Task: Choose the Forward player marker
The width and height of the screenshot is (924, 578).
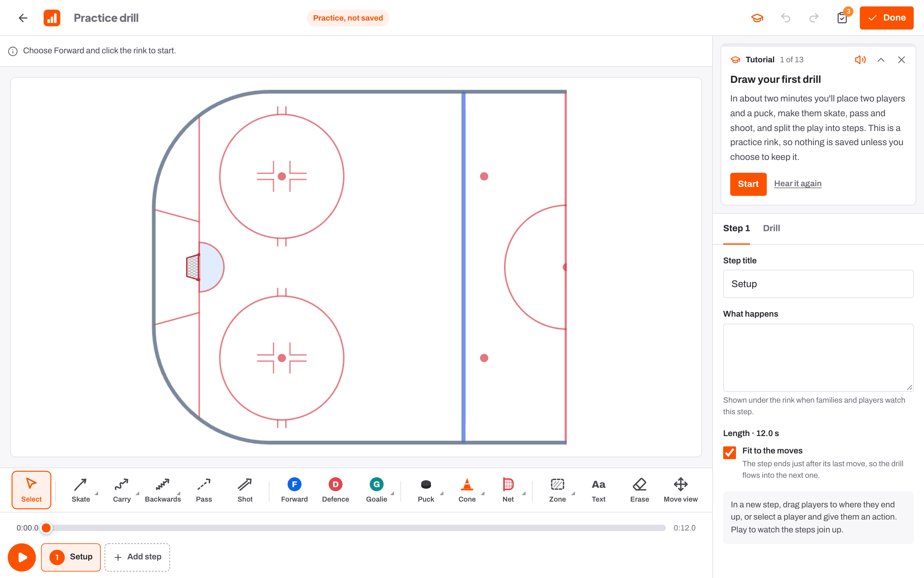Action: coord(294,490)
